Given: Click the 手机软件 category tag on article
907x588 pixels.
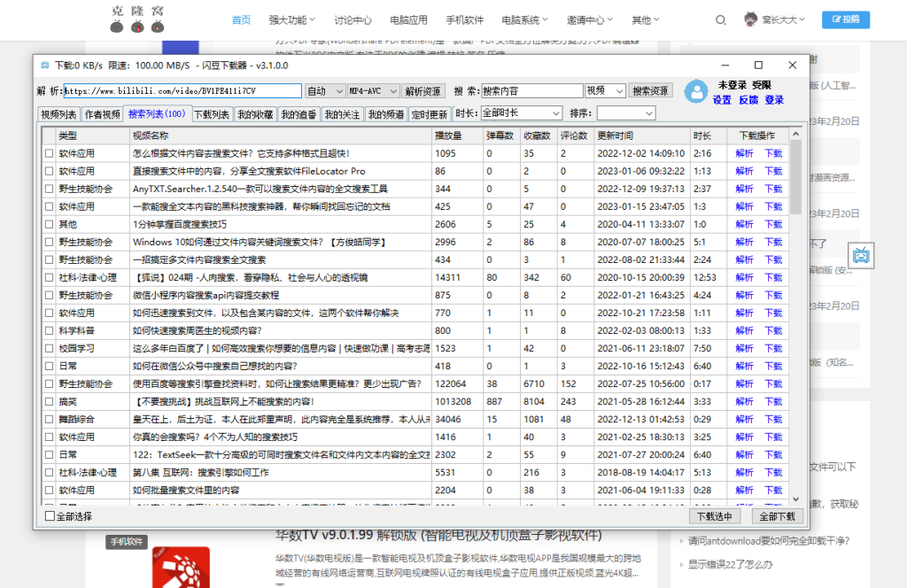Looking at the screenshot, I should point(127,542).
